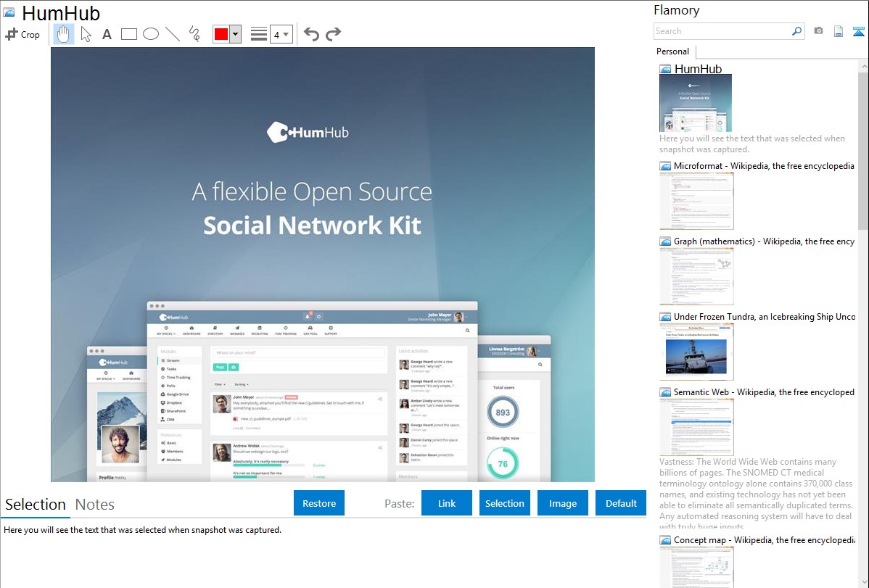Open the color picker dropdown arrow
The height and width of the screenshot is (588, 869).
coord(235,34)
